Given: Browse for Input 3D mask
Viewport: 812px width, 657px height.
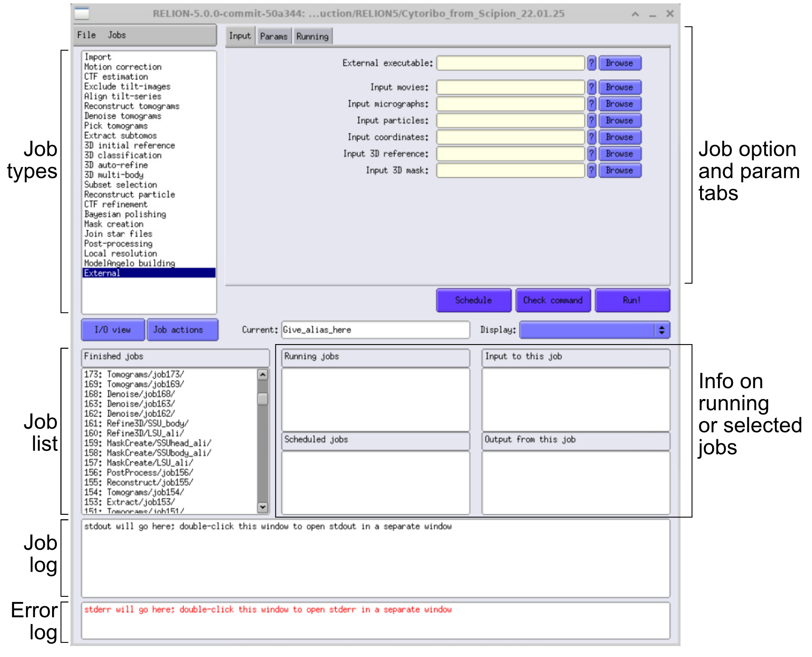Looking at the screenshot, I should coord(620,171).
